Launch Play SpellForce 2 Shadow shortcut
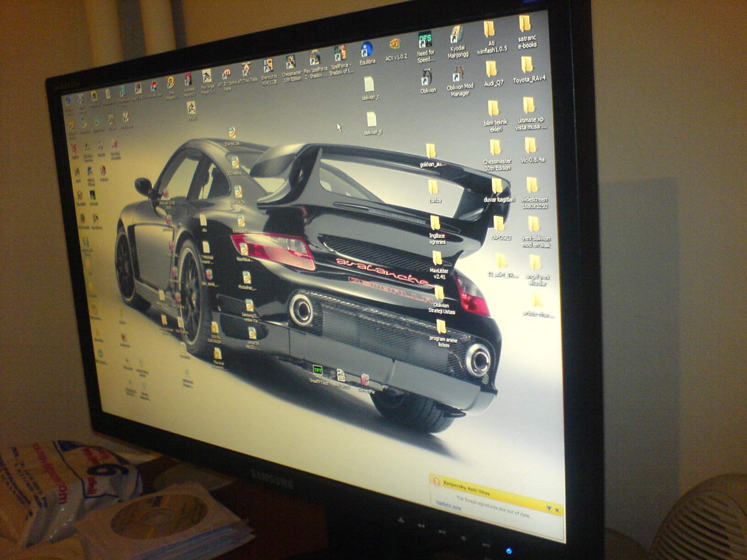The width and height of the screenshot is (747, 560). (x=315, y=64)
